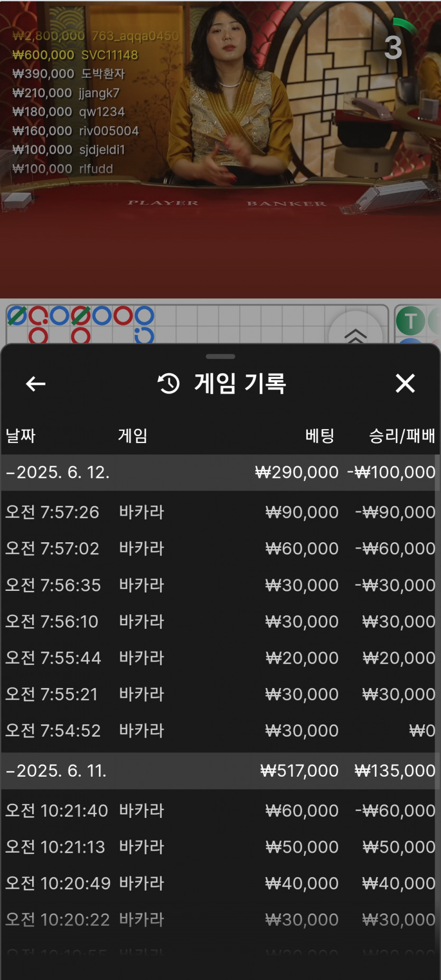Tap the sheet drag handle above 게임 기록
Image resolution: width=441 pixels, height=980 pixels.
pos(220,356)
